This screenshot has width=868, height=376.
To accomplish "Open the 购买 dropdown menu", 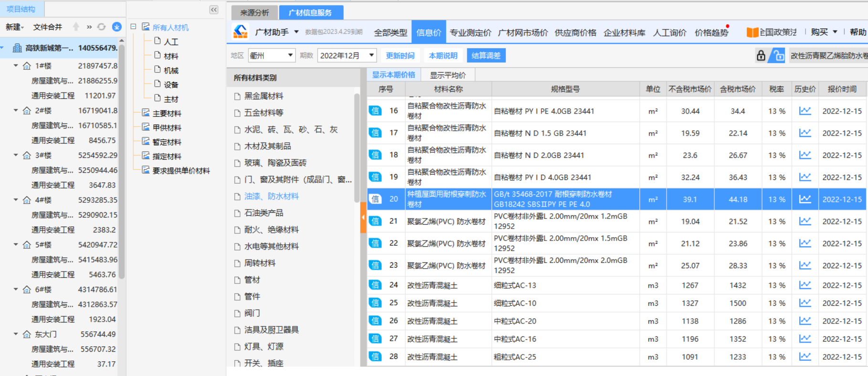I will [824, 32].
